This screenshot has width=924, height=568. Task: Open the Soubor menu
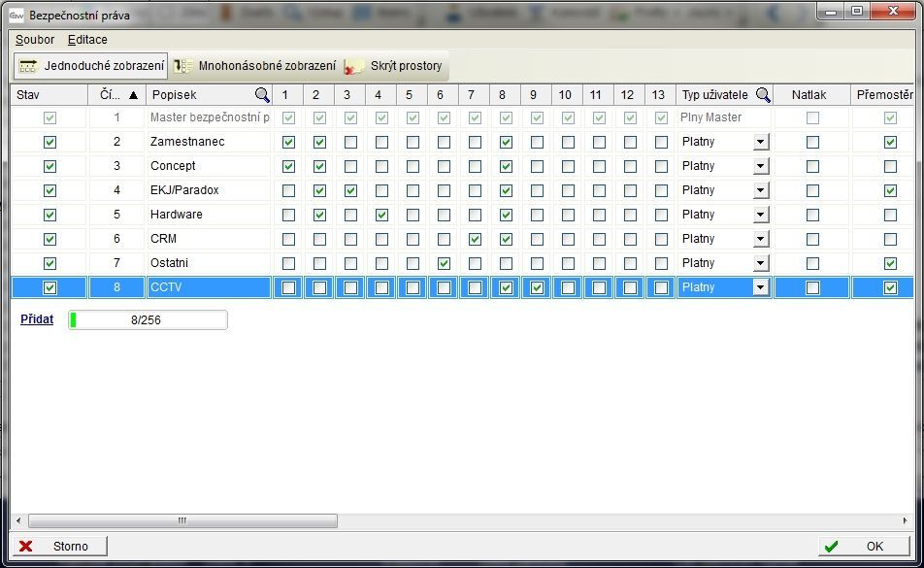35,40
